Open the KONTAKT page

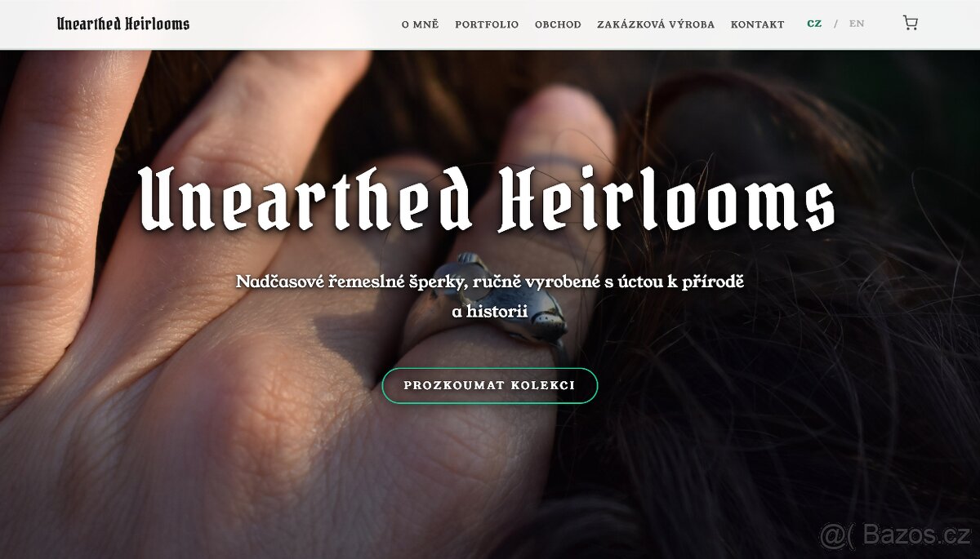757,24
